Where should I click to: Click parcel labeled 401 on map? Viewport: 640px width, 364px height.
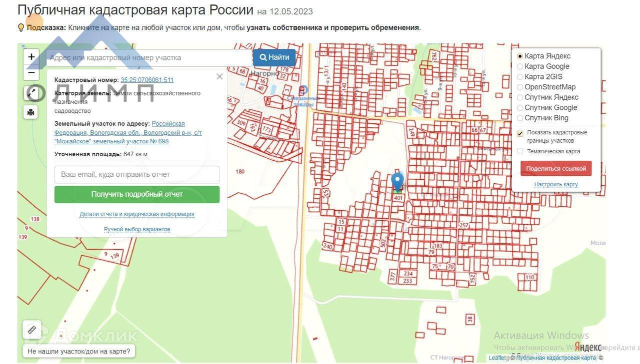398,198
